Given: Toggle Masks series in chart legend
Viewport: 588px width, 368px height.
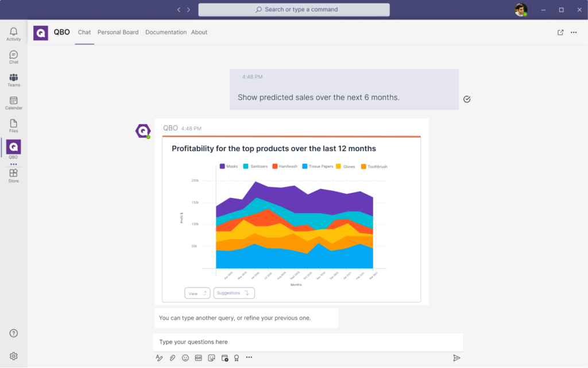Looking at the screenshot, I should point(229,166).
